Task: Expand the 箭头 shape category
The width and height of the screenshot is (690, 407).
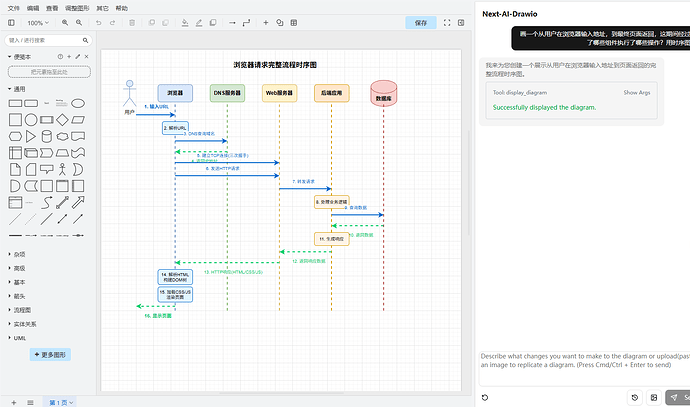Action: coord(17,296)
